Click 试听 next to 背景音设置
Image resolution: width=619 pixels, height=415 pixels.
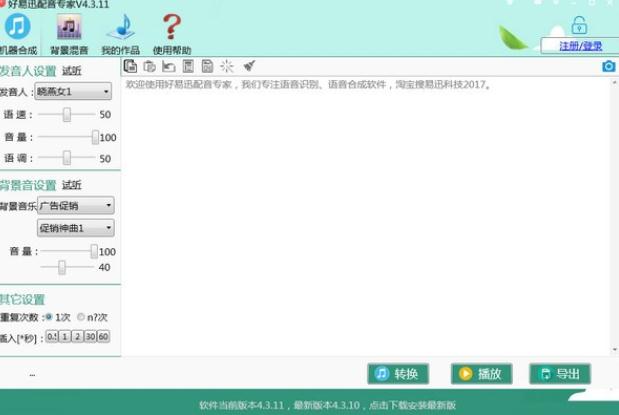point(71,185)
